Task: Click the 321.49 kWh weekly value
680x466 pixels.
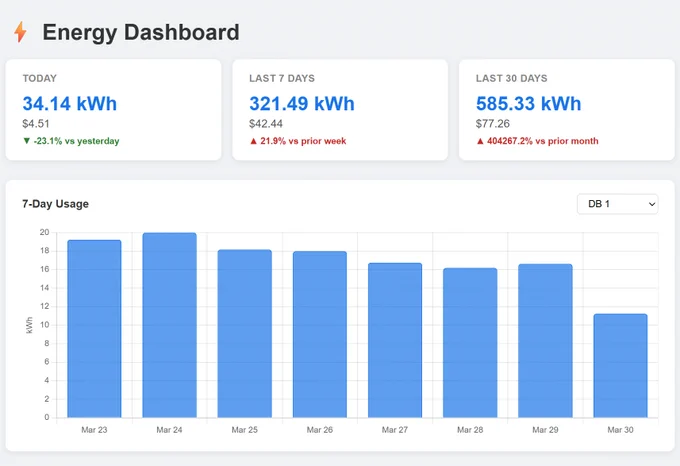Action: (302, 104)
